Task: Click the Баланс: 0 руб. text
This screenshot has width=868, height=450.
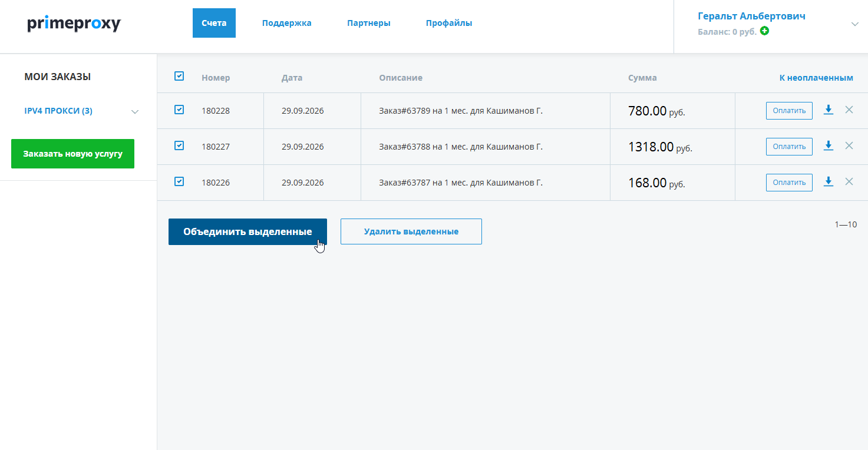Action: (x=727, y=32)
